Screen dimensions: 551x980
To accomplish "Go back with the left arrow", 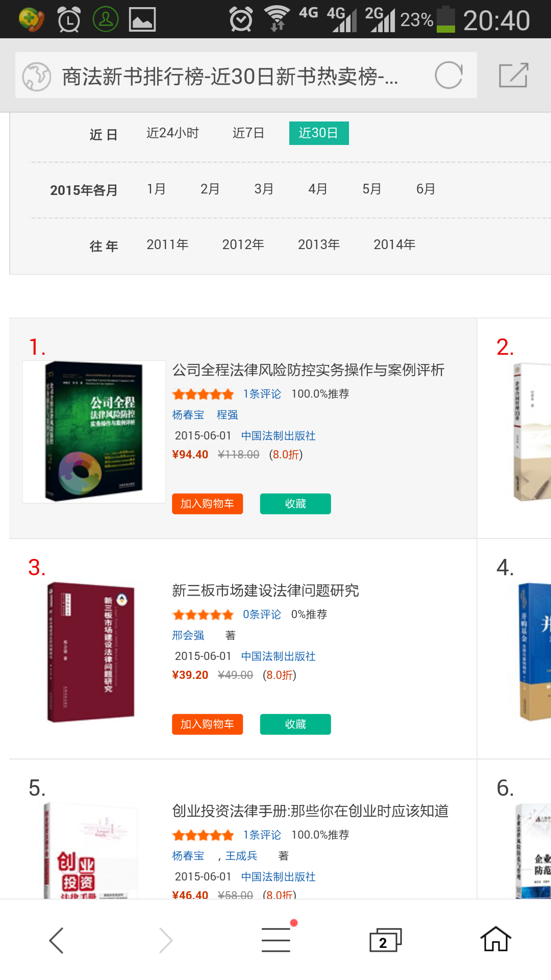I will [x=56, y=940].
